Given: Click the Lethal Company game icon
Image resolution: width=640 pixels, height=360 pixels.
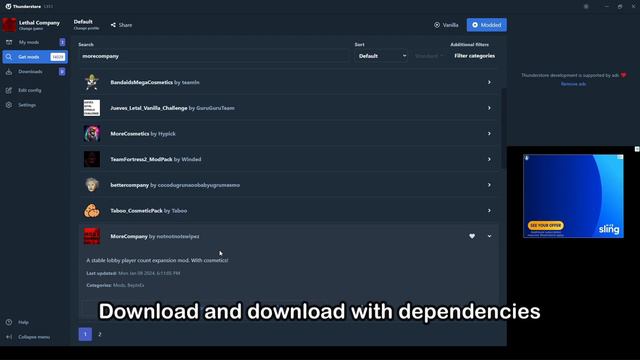Looking at the screenshot, I should pos(9,25).
